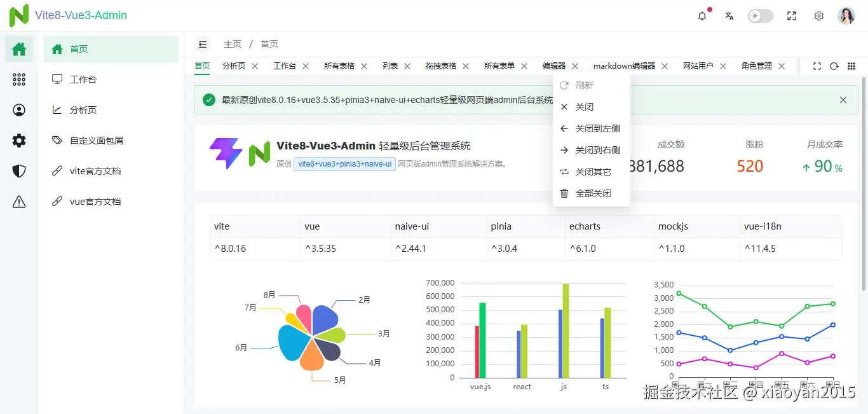Choose 关闭到左侧 in the context menu

tap(592, 128)
